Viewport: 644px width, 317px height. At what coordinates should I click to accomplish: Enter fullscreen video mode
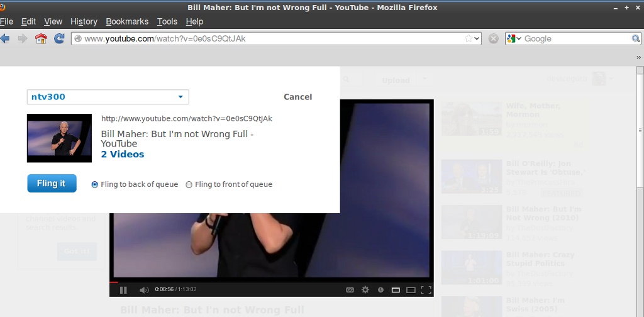coord(426,290)
